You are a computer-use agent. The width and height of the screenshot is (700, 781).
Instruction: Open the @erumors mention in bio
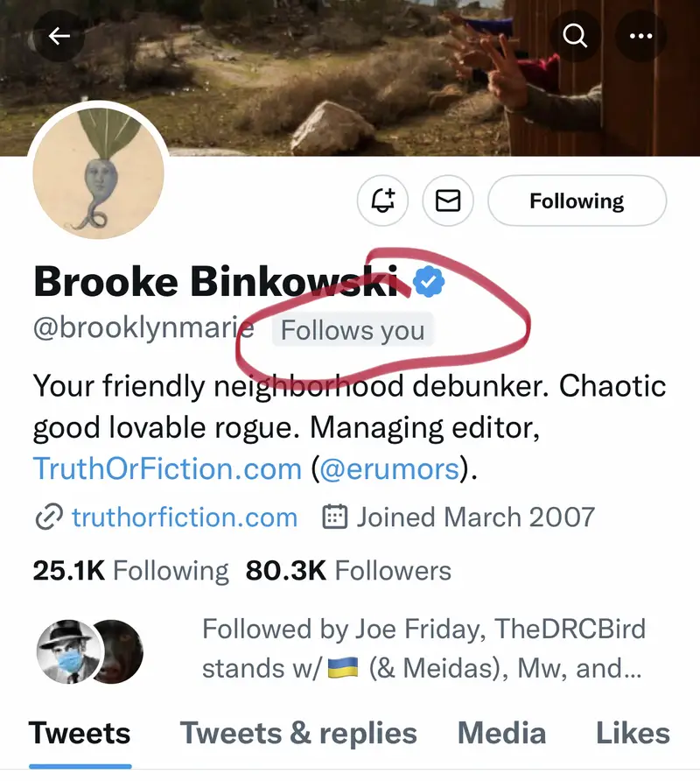click(389, 469)
